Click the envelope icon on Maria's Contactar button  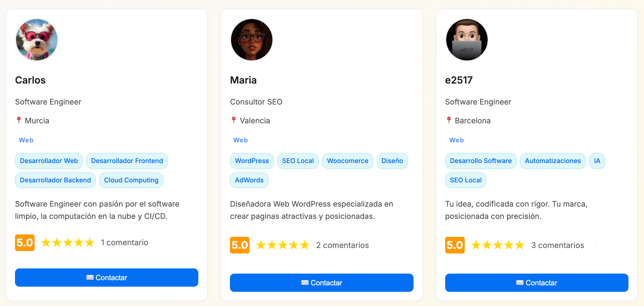pyautogui.click(x=305, y=283)
